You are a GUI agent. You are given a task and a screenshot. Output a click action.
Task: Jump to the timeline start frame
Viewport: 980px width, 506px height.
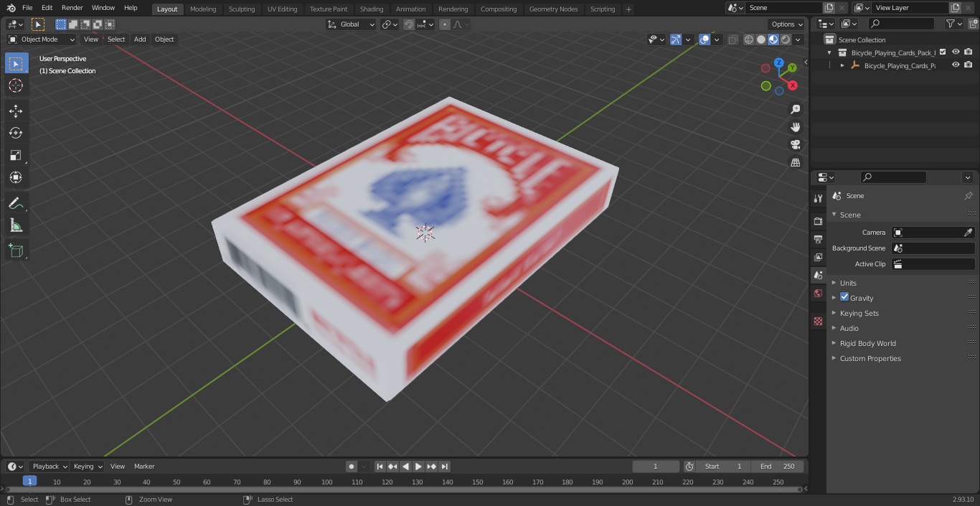(380, 467)
